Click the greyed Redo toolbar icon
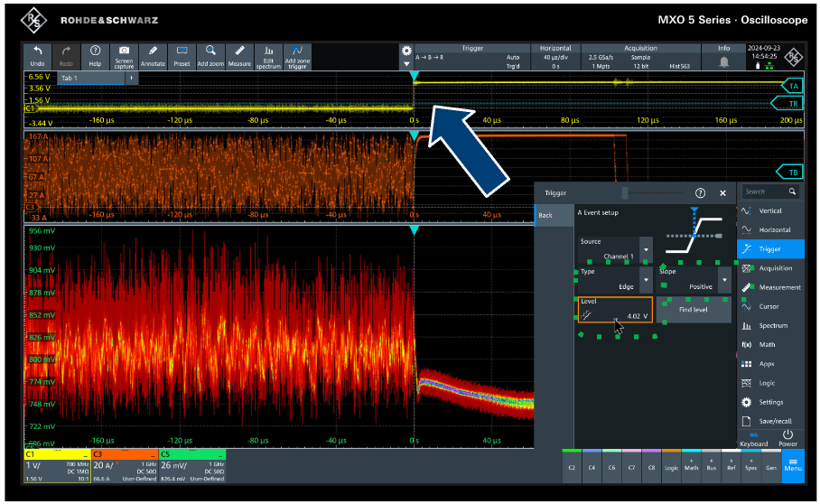820x504 pixels. [66, 56]
